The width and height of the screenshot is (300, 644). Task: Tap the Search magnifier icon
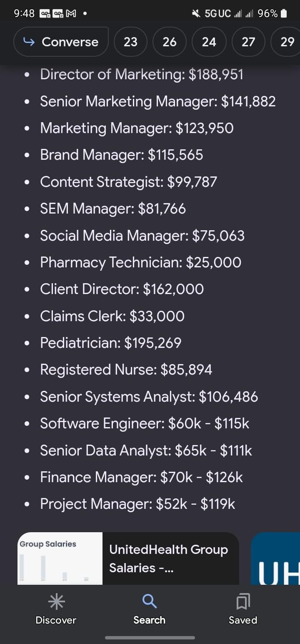tap(149, 601)
